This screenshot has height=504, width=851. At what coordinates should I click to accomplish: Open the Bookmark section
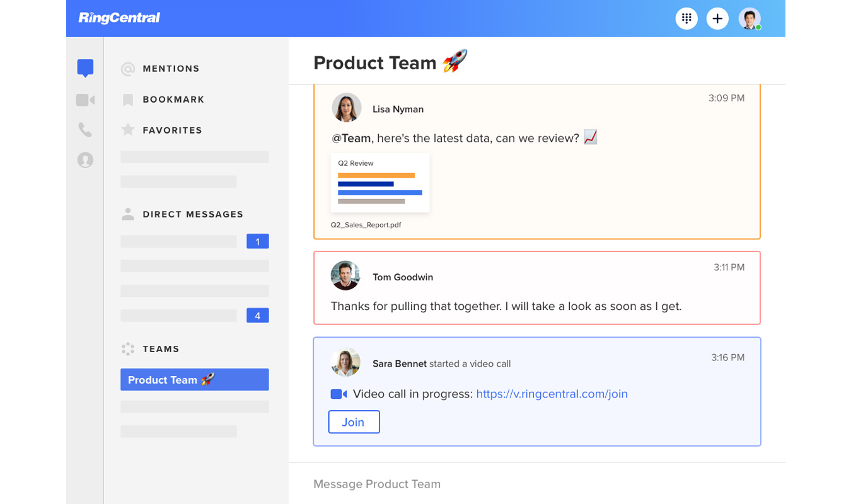[173, 100]
